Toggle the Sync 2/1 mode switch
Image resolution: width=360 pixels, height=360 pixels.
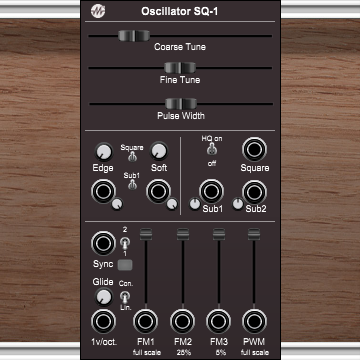point(125,243)
